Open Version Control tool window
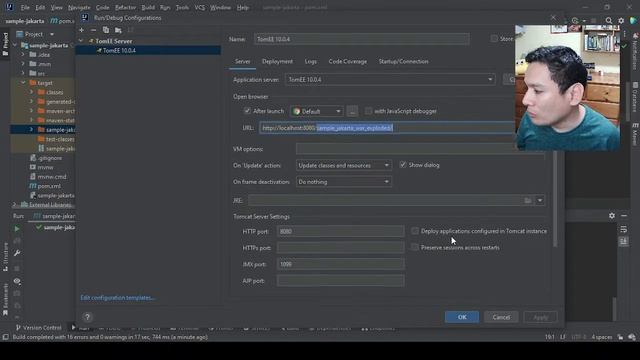 [38, 328]
